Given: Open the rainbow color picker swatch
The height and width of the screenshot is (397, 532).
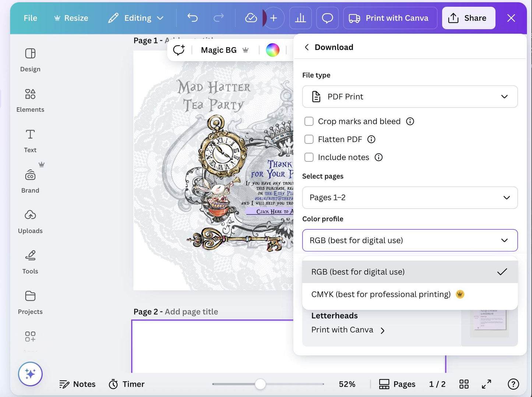Looking at the screenshot, I should (x=273, y=50).
